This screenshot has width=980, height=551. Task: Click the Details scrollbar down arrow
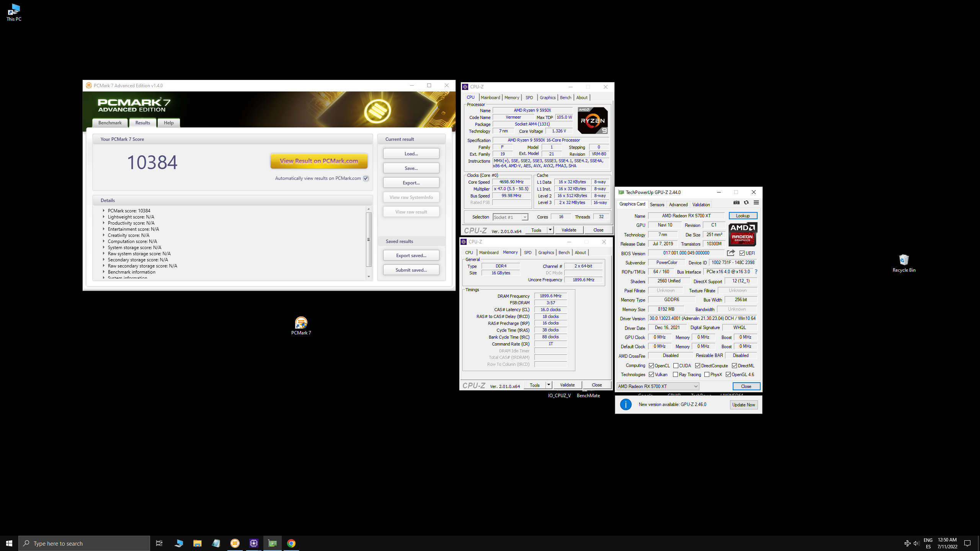(x=369, y=277)
